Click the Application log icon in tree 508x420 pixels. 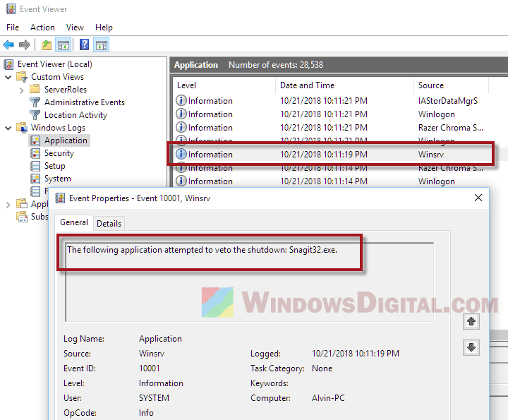point(35,140)
